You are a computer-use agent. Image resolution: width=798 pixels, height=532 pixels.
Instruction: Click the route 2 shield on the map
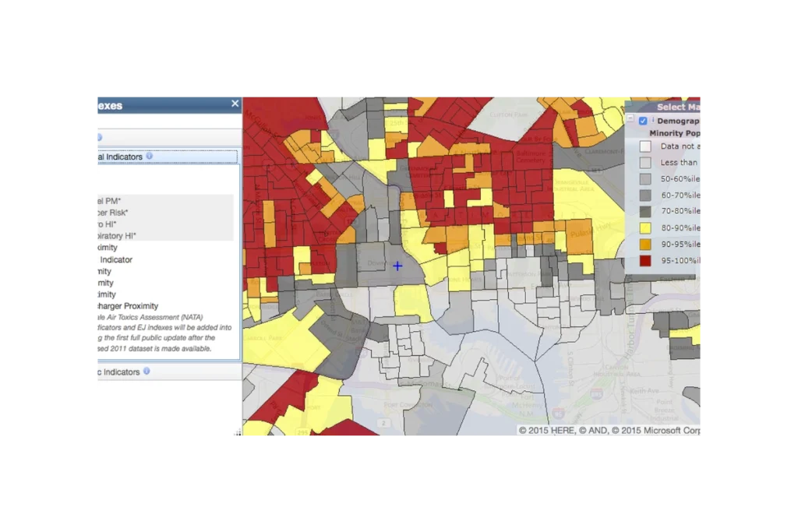coord(383,423)
